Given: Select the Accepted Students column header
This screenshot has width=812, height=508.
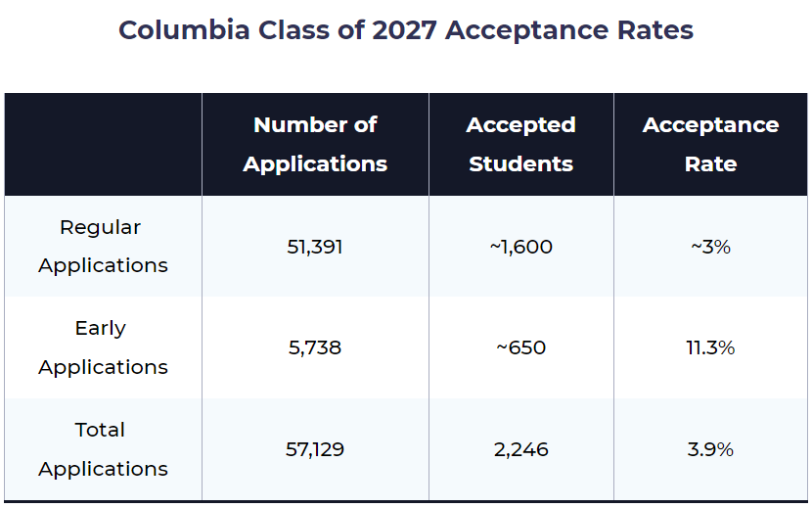Looking at the screenshot, I should point(520,145).
